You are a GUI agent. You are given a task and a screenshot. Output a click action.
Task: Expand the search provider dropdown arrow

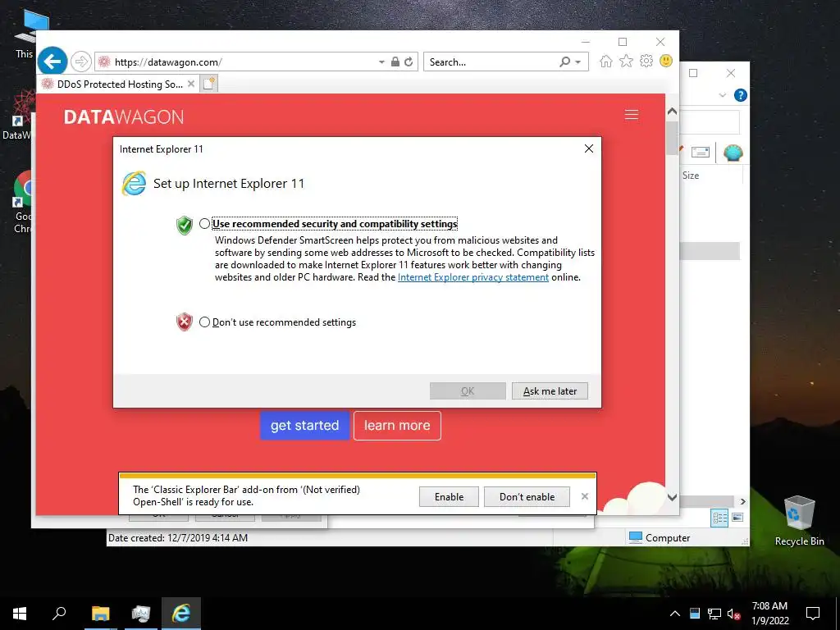point(578,62)
